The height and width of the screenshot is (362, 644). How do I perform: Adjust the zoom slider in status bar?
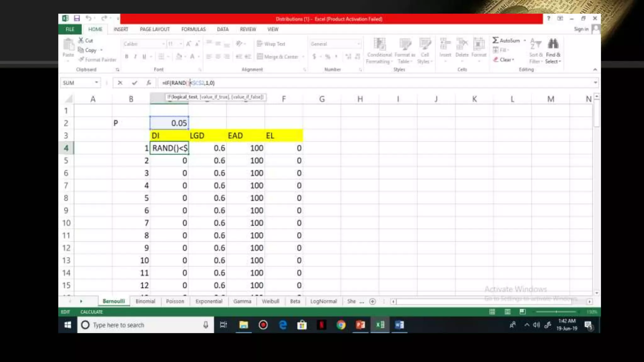[556, 312]
